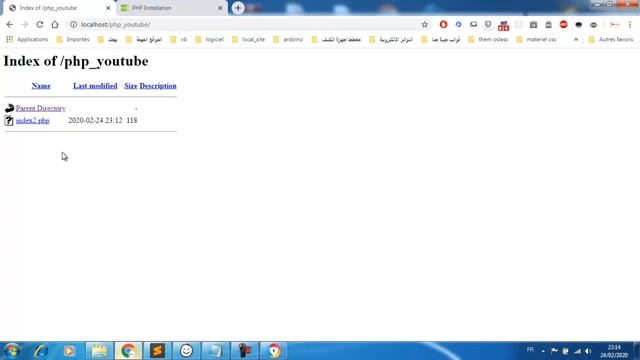Open the 'Autres favoris' folder
The image size is (640, 360).
click(611, 39)
